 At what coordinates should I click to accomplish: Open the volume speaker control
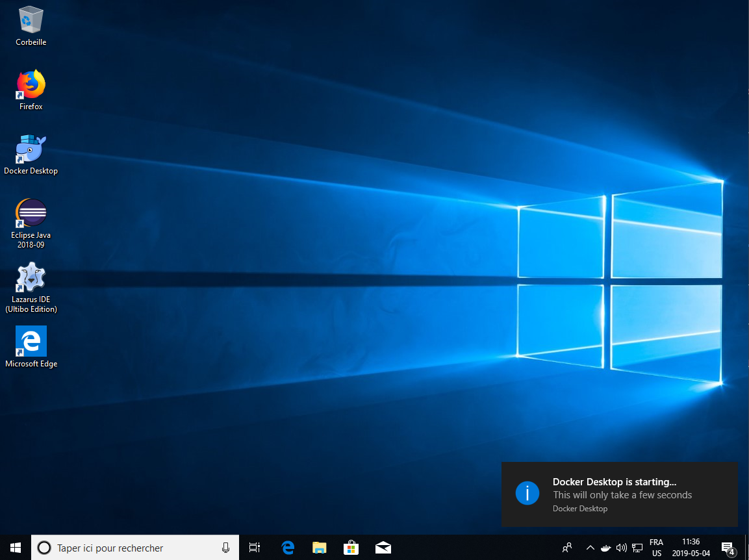621,548
